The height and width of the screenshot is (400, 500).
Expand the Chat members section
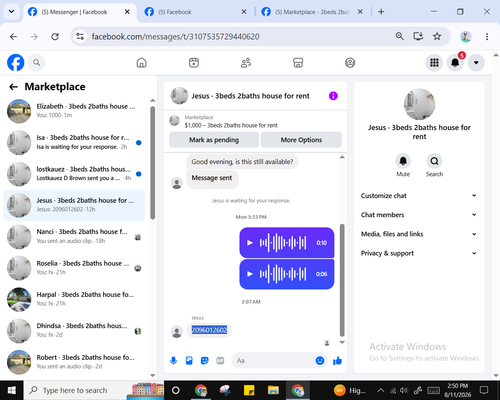[x=419, y=215]
